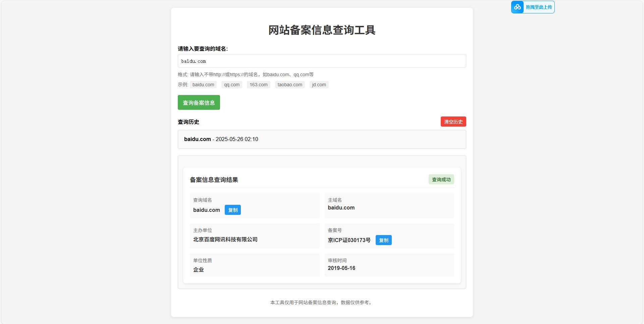
Task: Select the jd.com example chip
Action: point(319,85)
